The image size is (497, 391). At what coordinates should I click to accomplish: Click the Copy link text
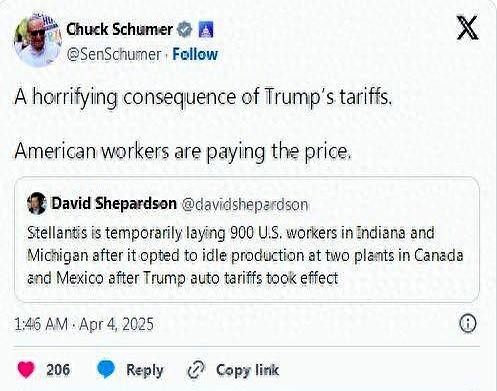(x=247, y=370)
